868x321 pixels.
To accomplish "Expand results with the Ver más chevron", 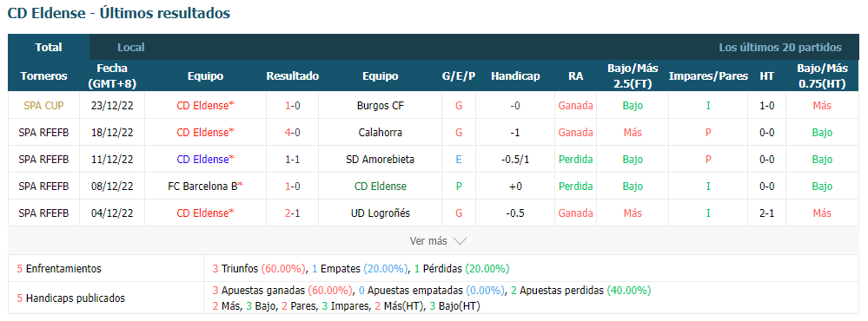I will 460,241.
